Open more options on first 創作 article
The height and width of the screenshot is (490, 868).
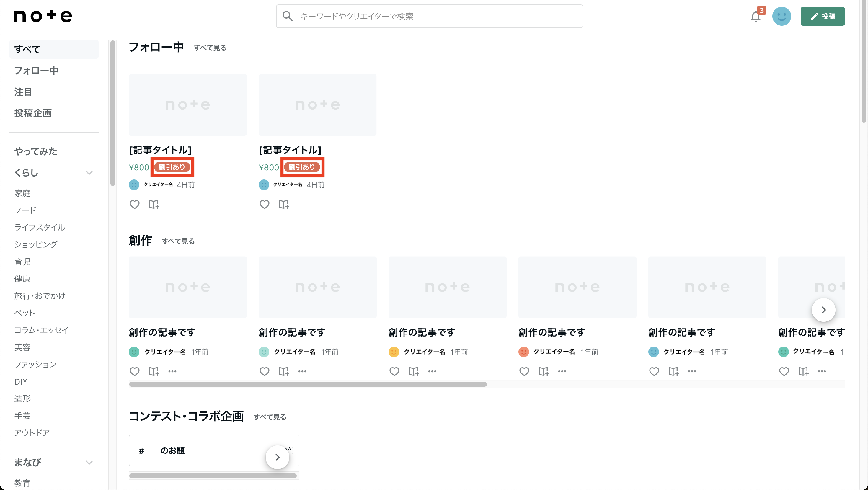tap(172, 371)
